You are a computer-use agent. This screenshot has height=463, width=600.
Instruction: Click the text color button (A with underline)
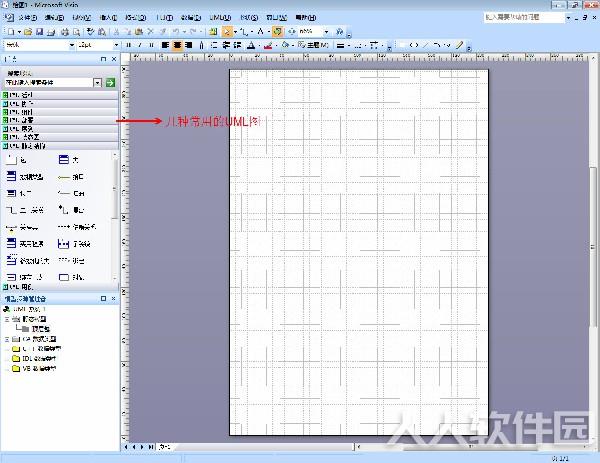(251, 45)
